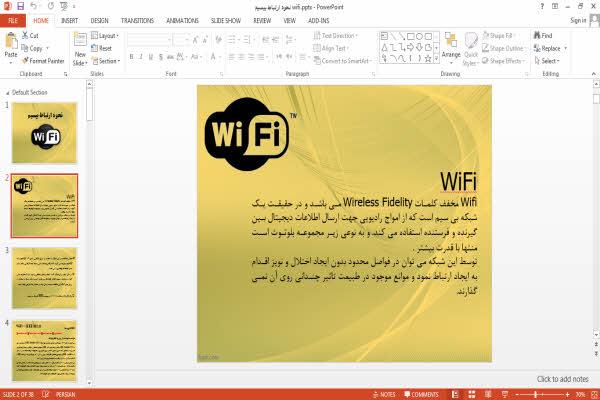Select the oval shape in shapes gallery
The image size is (600, 400).
coord(419,36)
